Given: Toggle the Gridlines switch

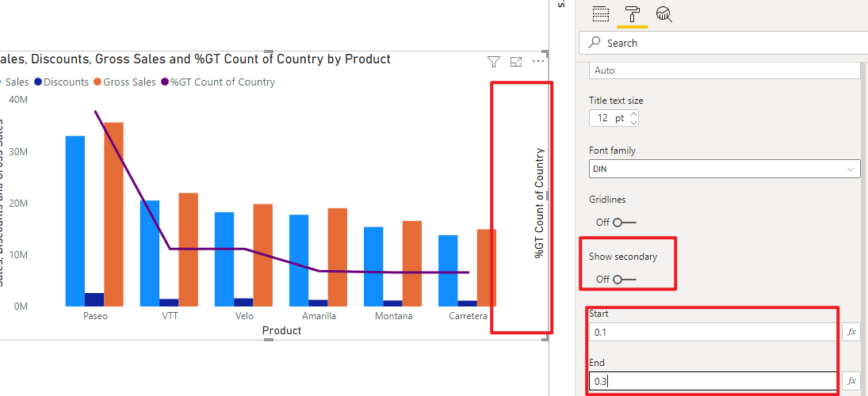Looking at the screenshot, I should pos(625,223).
